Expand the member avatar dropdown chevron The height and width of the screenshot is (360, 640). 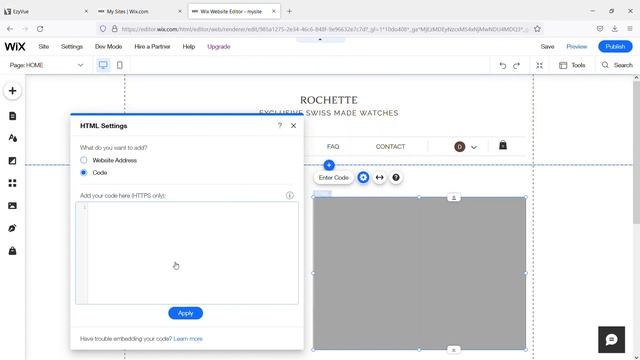(474, 147)
